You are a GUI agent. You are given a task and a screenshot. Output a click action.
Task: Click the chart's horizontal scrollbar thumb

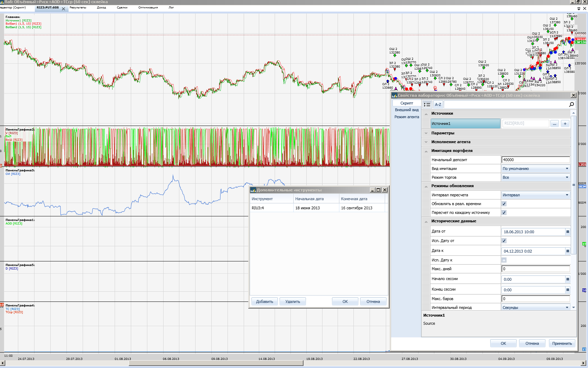[216, 363]
